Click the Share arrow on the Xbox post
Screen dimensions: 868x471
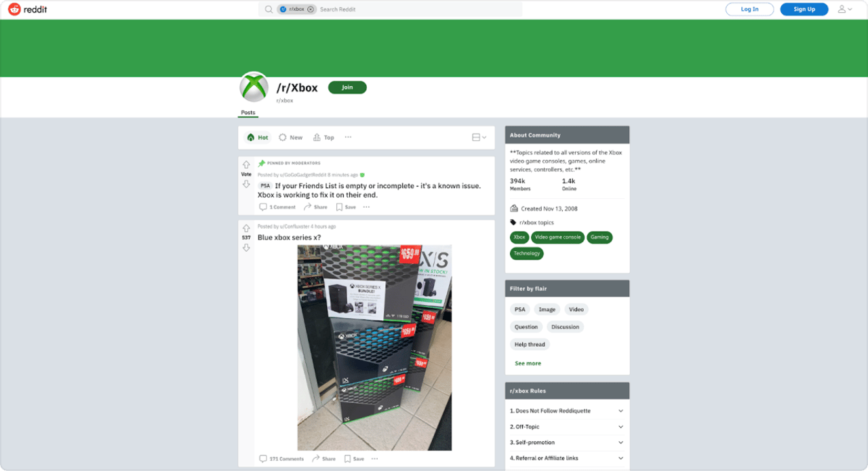pos(317,459)
